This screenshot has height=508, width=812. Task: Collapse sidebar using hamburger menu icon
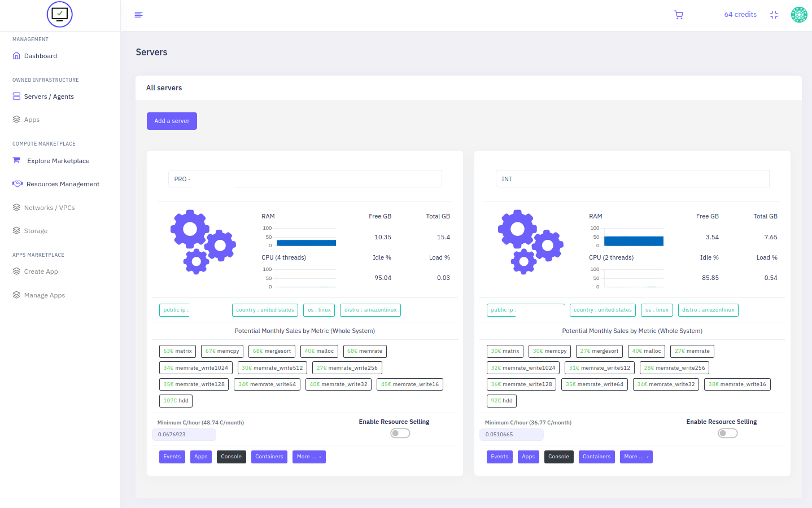pyautogui.click(x=138, y=15)
